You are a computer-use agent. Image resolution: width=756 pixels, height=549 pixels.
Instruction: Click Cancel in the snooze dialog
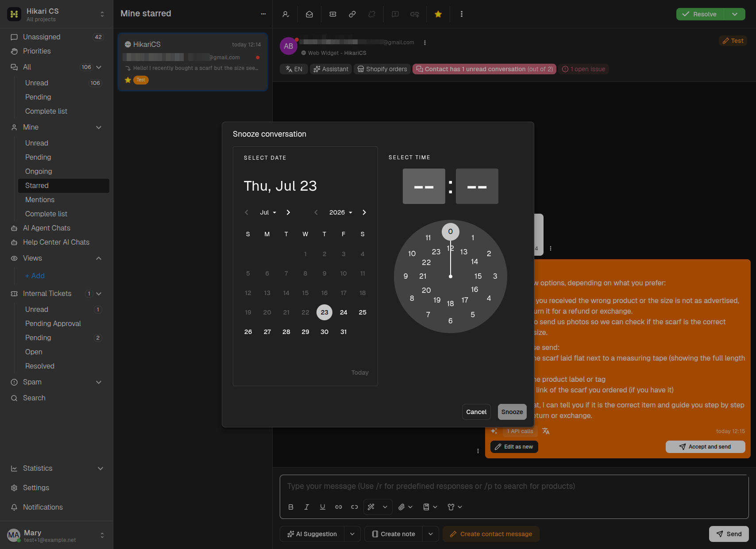click(476, 412)
